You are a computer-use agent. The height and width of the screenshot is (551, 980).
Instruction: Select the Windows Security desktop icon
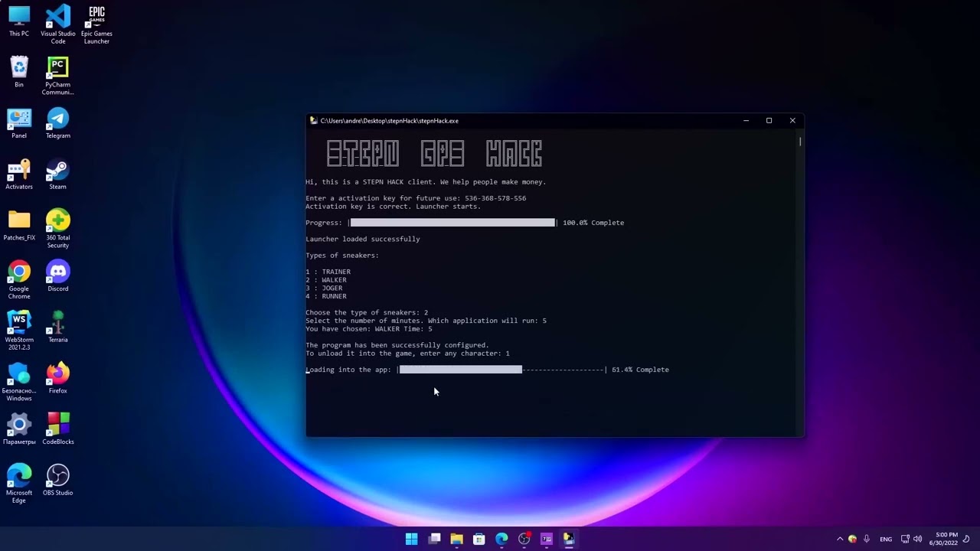tap(19, 382)
